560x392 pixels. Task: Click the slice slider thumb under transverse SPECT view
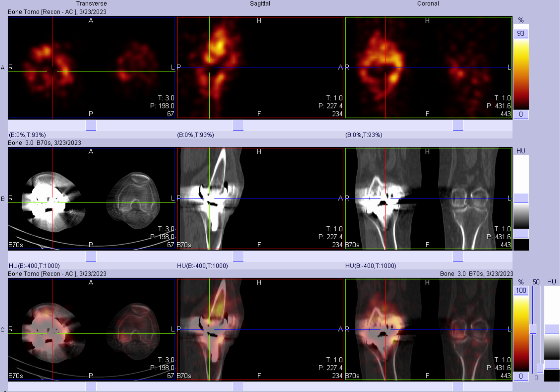[x=91, y=125]
